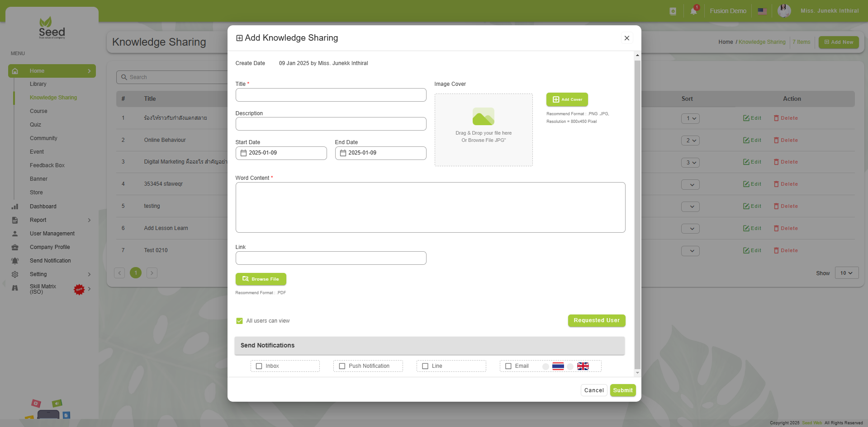The image size is (868, 427).
Task: Click into the Title input field
Action: [x=331, y=95]
